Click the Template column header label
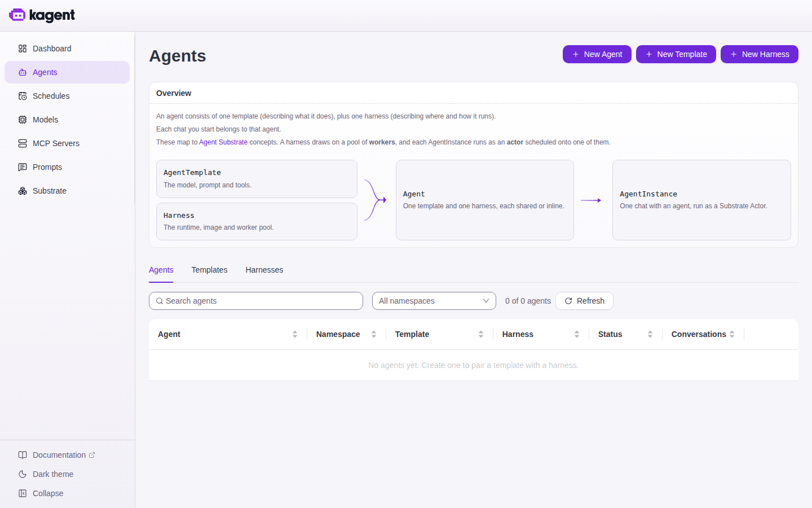Viewport: 812px width, 508px height. click(x=412, y=334)
